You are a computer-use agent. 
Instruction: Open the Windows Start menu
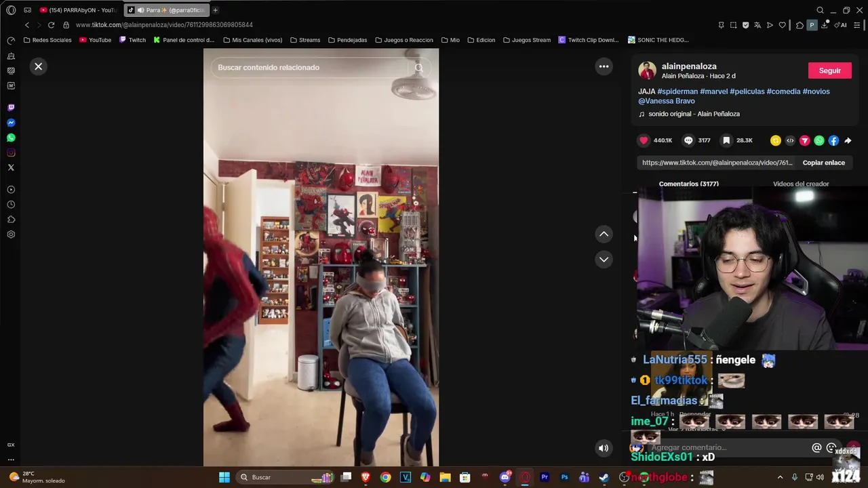pos(224,477)
